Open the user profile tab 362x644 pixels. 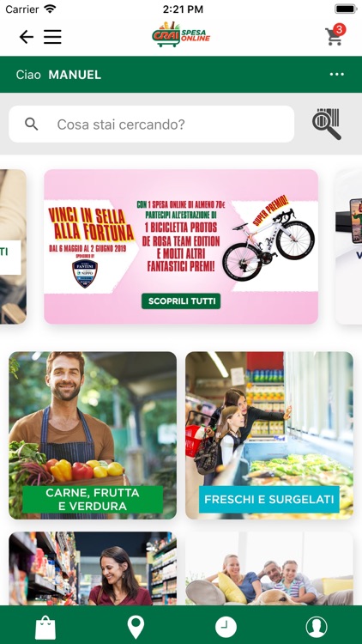(x=317, y=628)
